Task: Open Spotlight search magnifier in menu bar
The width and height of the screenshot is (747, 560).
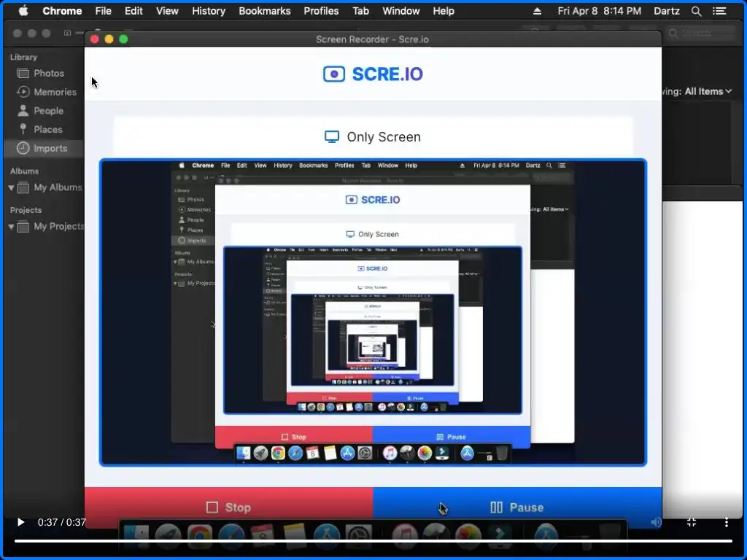Action: (696, 11)
